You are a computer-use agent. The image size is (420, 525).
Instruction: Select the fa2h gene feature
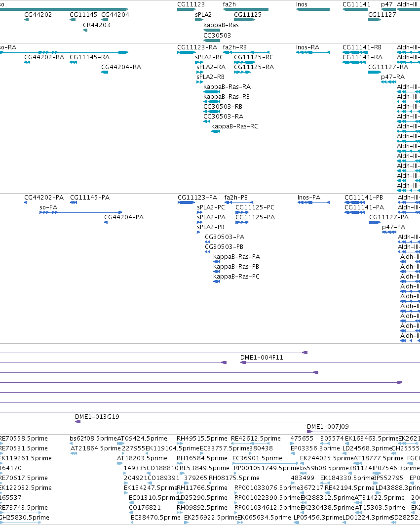tap(246, 9)
